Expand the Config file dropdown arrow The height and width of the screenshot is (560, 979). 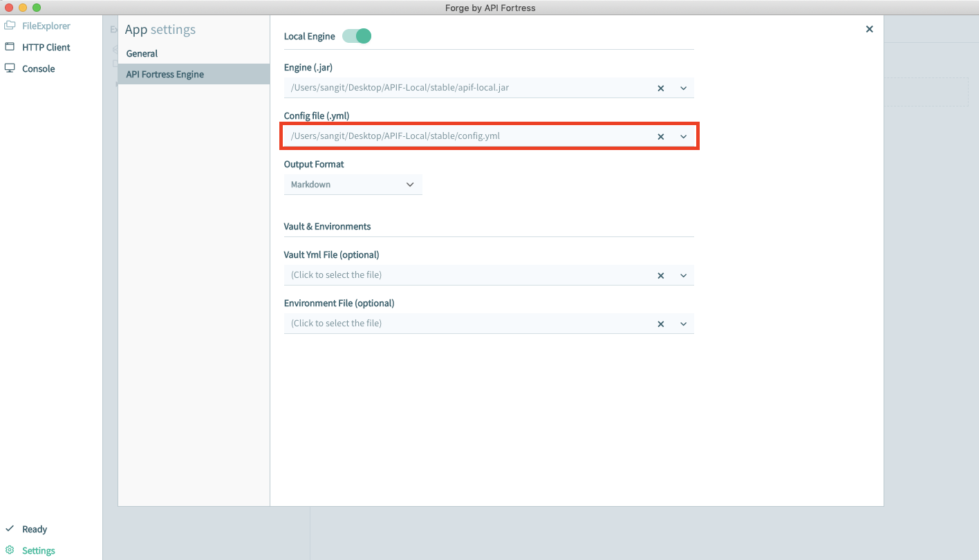(683, 137)
